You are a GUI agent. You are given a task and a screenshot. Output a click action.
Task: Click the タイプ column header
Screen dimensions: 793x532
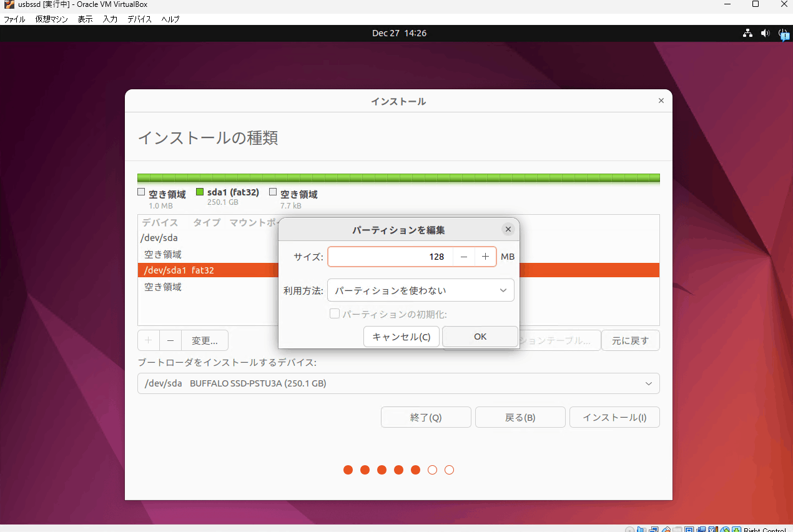[x=206, y=222]
